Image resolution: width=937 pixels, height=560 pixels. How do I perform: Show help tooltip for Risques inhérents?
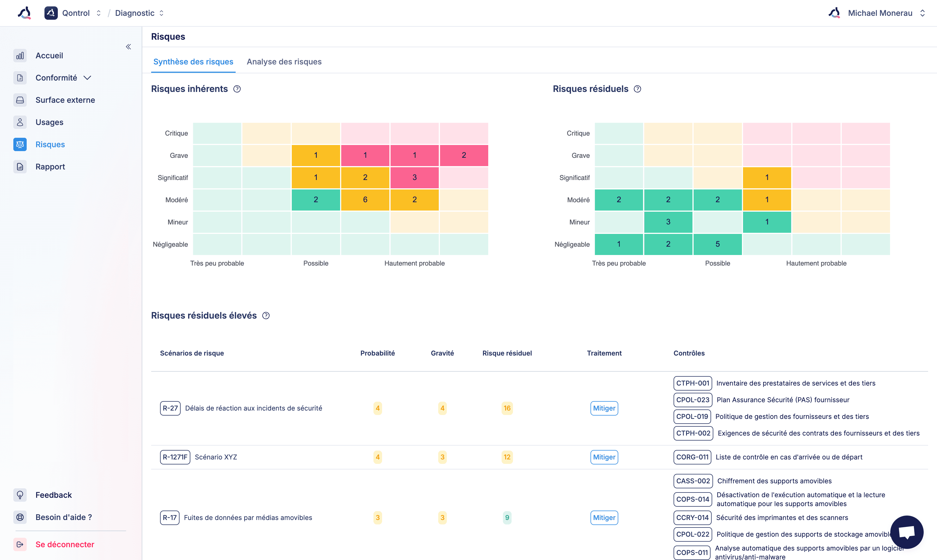point(237,89)
